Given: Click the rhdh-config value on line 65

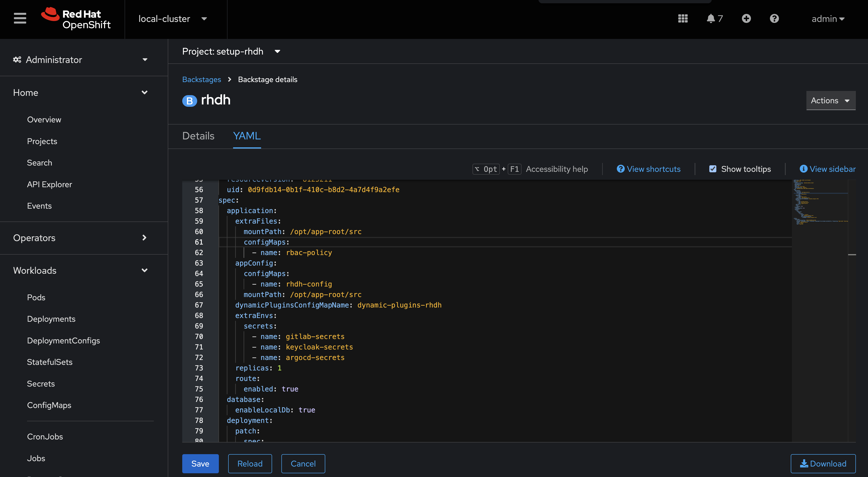Looking at the screenshot, I should coord(309,284).
